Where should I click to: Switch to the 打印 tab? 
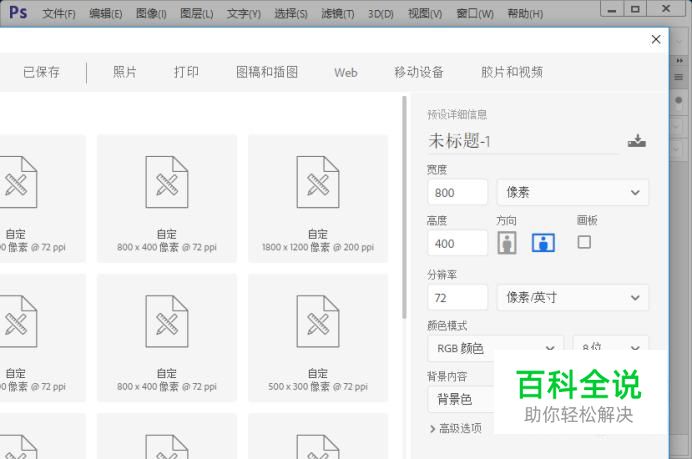(186, 72)
